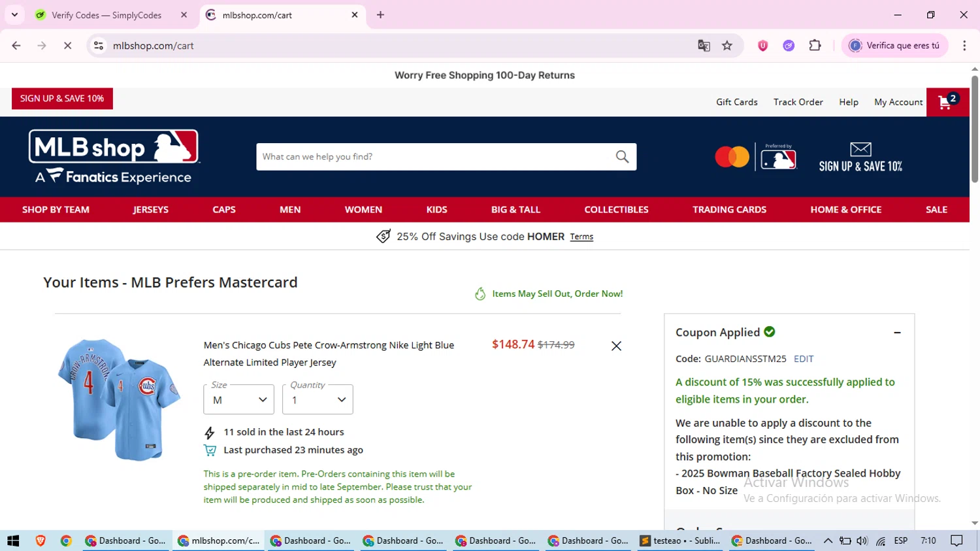Open the Quantity dropdown
The image size is (980, 551).
point(318,399)
